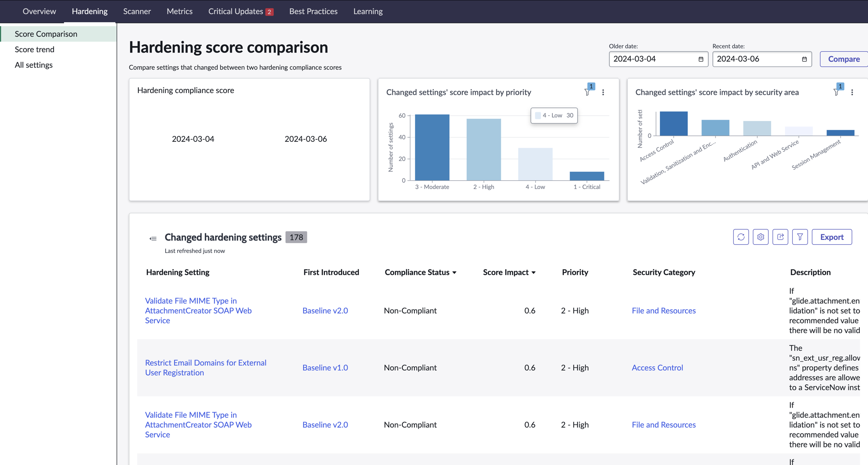Select the Session Management bar

(841, 133)
